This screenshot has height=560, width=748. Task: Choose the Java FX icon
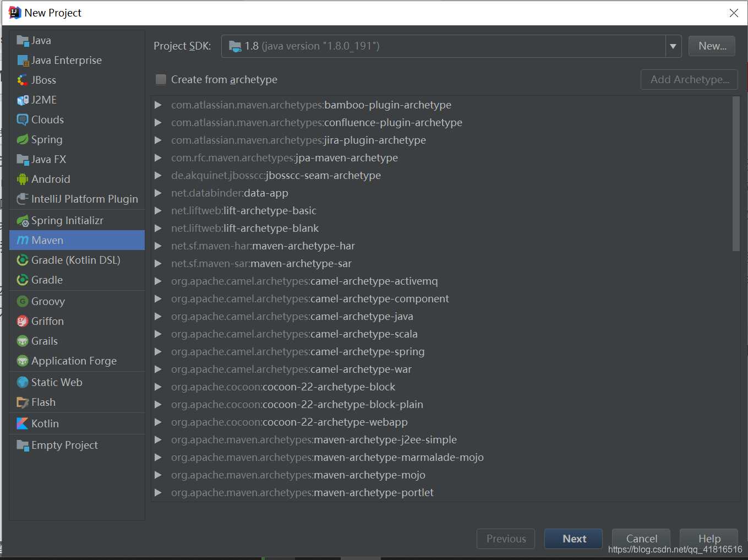23,159
